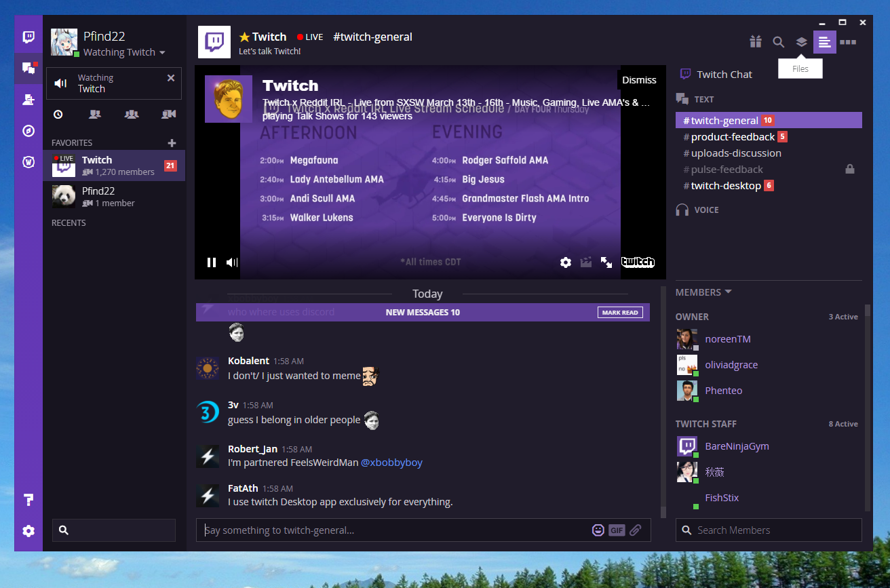The height and width of the screenshot is (588, 890).
Task: Expand the overflow menu with three dots
Action: (848, 41)
